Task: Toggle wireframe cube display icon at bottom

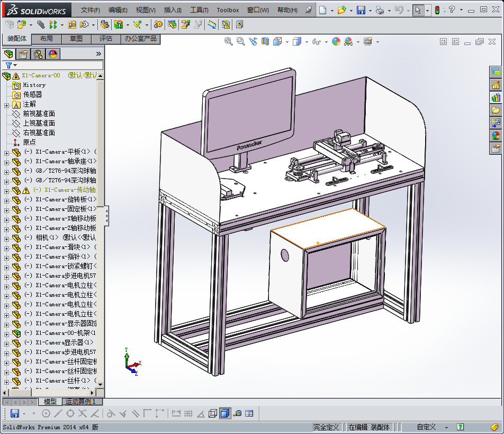Action: click(212, 413)
